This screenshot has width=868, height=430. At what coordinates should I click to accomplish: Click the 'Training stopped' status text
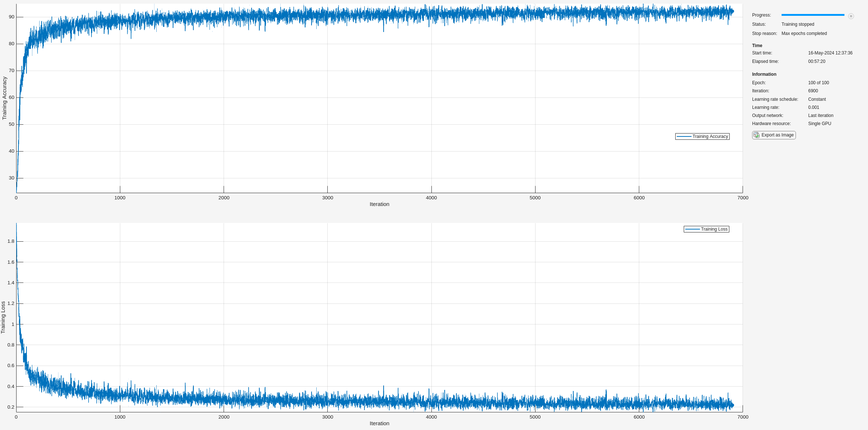[797, 24]
